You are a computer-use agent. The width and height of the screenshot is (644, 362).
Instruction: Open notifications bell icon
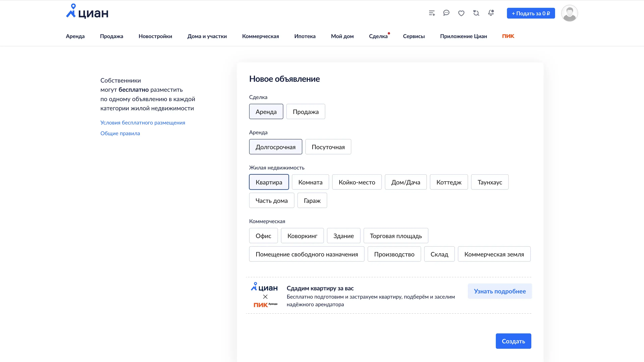coord(491,13)
